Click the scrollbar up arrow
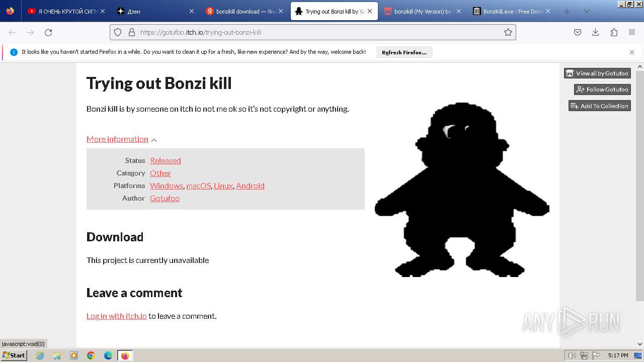644x362 pixels. coord(640,66)
